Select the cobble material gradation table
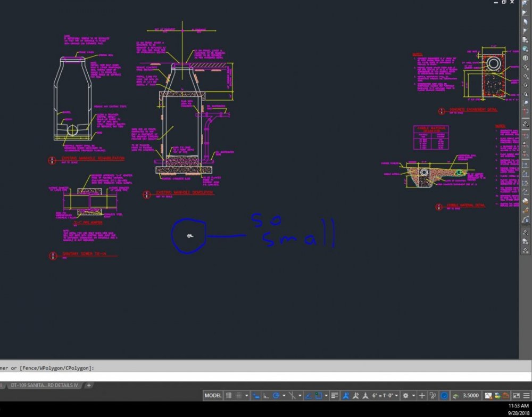The width and height of the screenshot is (532, 417). click(431, 137)
